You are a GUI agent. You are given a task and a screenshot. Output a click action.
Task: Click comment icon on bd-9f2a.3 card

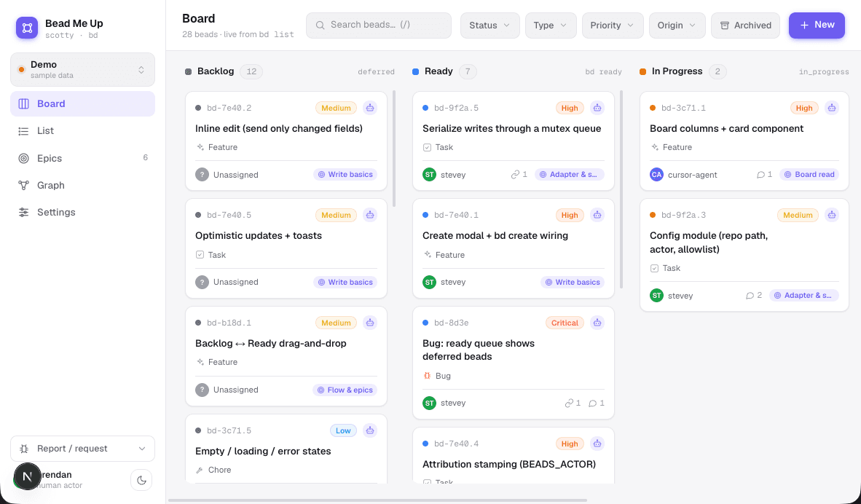(750, 296)
